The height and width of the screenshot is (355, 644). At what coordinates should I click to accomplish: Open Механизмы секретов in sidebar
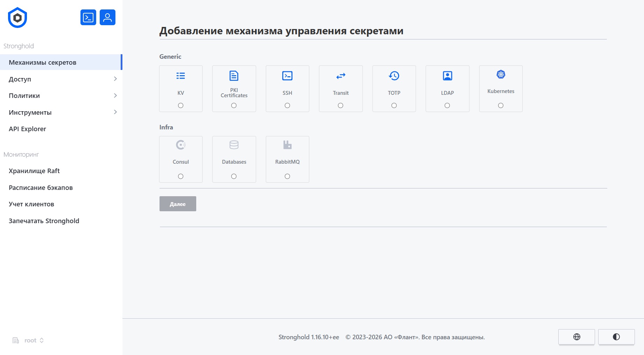pos(61,62)
